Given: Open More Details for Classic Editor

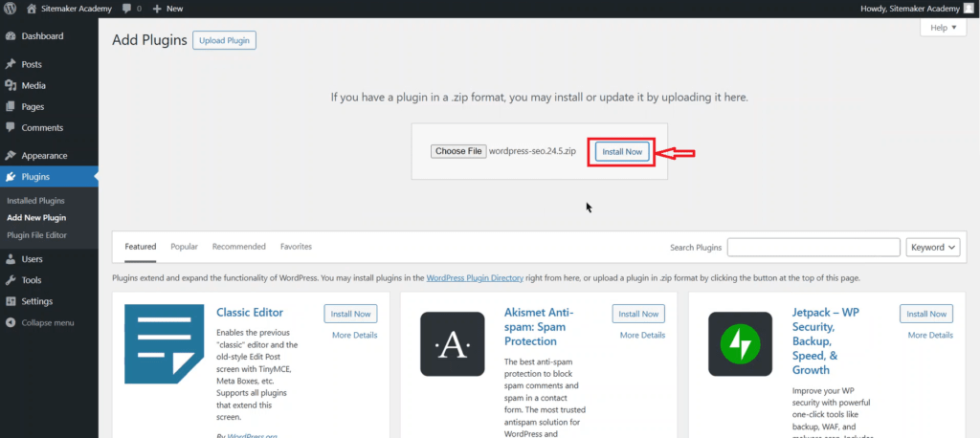Looking at the screenshot, I should coord(355,335).
